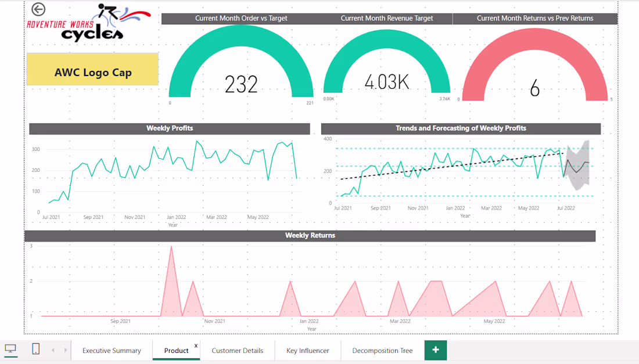Screen dimensions: 639x364
Task: Click the gray forecast band in trends chart
Action: pyautogui.click(x=578, y=165)
